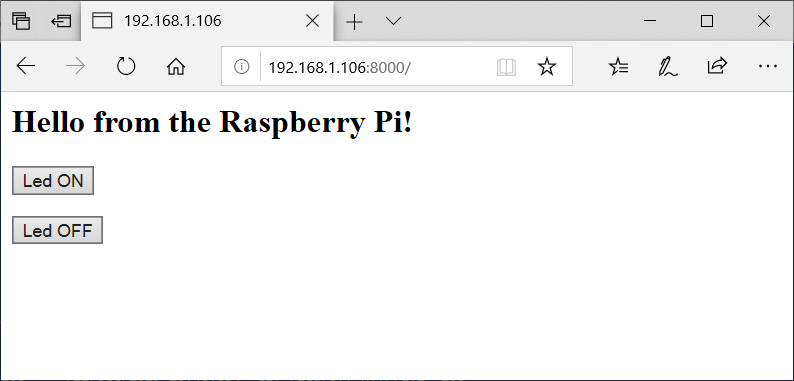The image size is (794, 381).
Task: Open the Favorites hub
Action: (618, 66)
